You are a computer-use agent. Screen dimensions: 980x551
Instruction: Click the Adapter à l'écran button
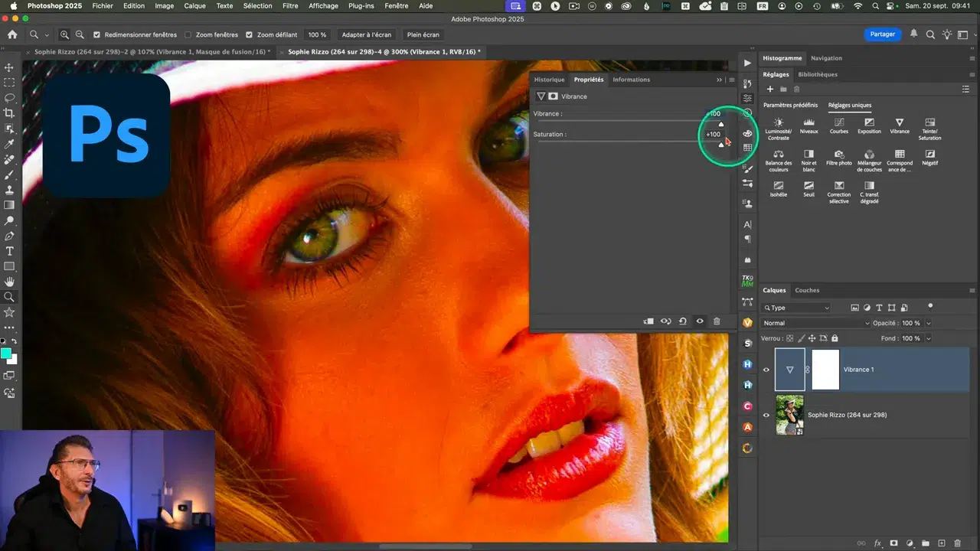click(366, 35)
